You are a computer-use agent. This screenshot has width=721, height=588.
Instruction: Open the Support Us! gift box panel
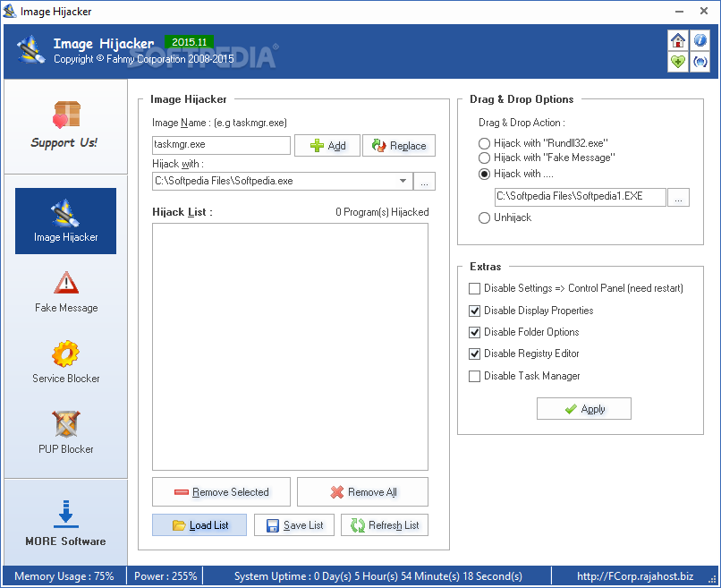(x=66, y=126)
